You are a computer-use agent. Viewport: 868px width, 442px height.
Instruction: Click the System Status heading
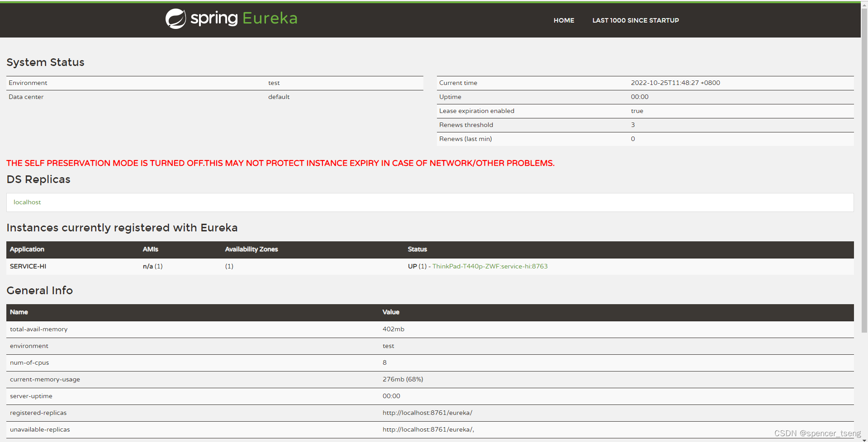45,62
